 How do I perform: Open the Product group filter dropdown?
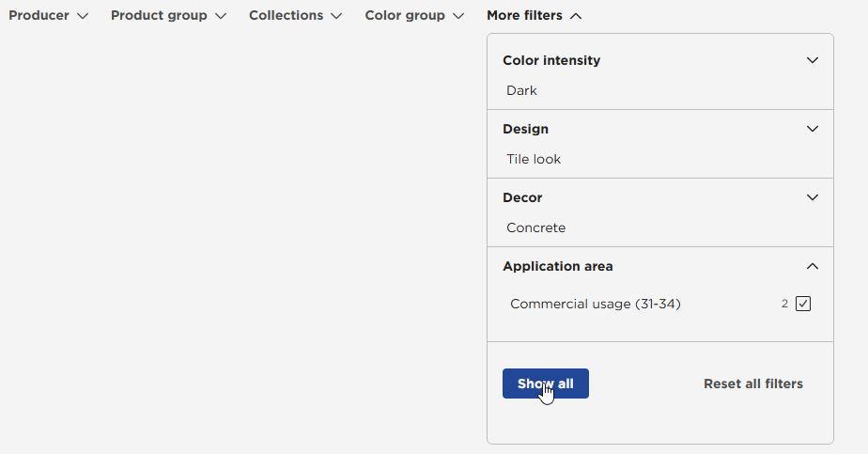(x=168, y=16)
